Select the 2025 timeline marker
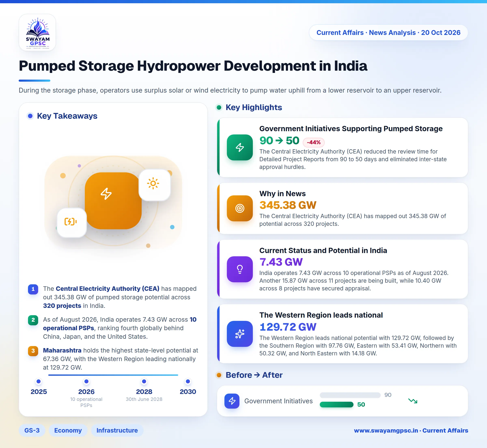The height and width of the screenshot is (448, 487). pos(39,382)
